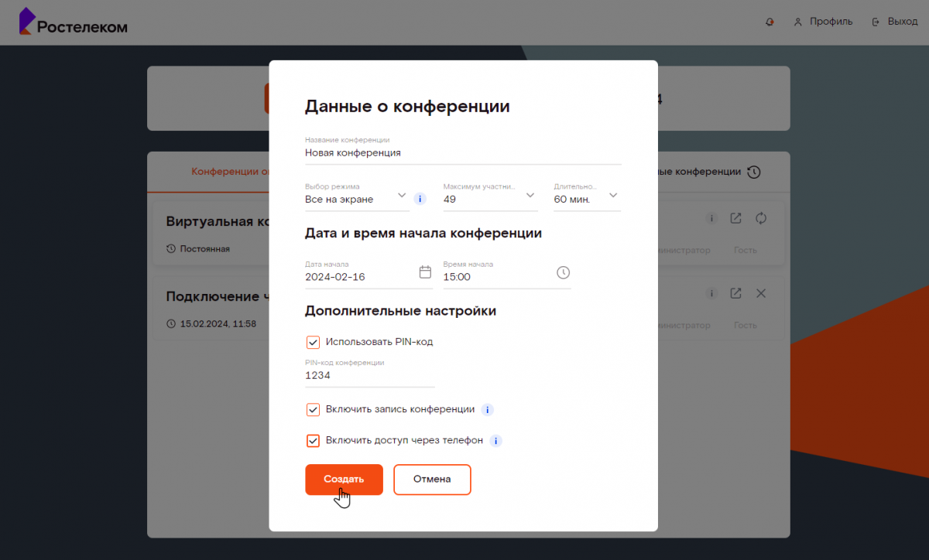Click the PIN-code input field
Screen dimensions: 929x560
(369, 376)
